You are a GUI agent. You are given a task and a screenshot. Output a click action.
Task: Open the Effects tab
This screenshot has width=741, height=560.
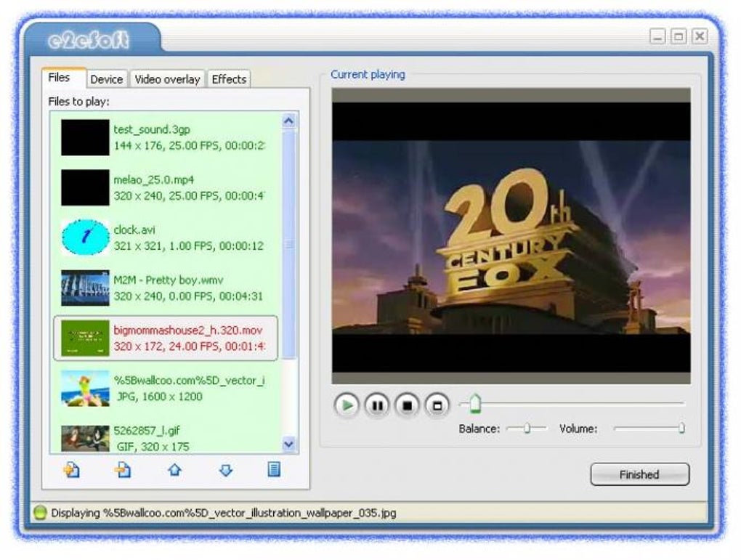pyautogui.click(x=229, y=79)
